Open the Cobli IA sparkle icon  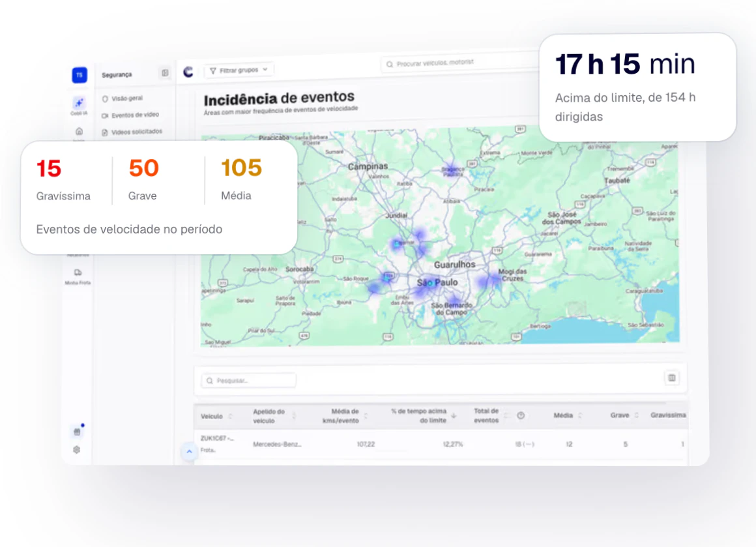coord(79,103)
